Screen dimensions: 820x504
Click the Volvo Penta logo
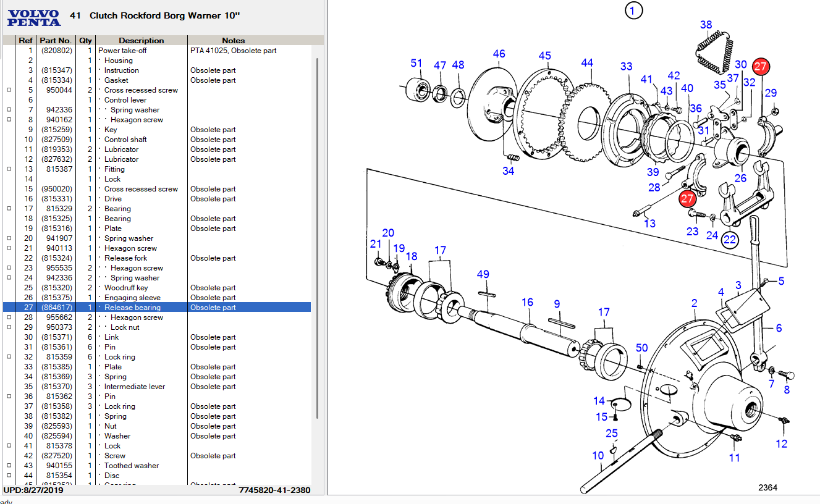pyautogui.click(x=34, y=18)
